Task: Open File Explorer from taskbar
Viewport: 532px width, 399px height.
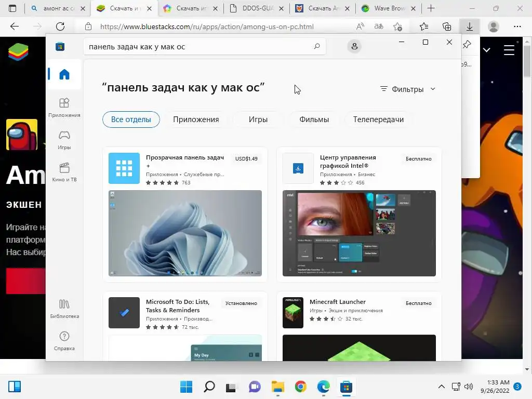Action: tap(278, 387)
